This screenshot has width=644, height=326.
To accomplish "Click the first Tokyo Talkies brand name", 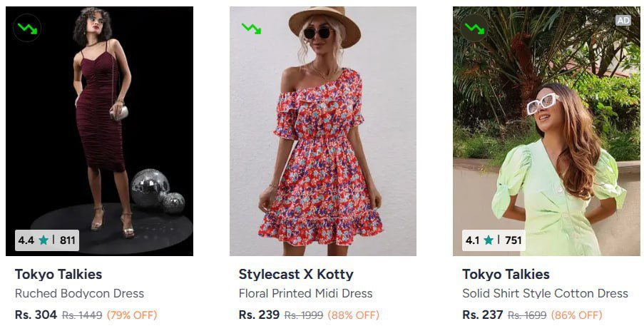I will click(58, 274).
